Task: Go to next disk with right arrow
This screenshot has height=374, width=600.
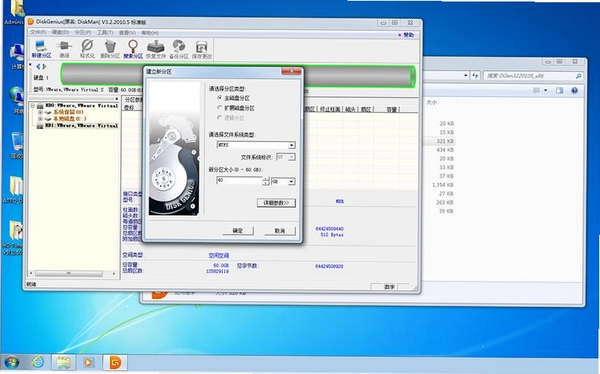Action: point(44,67)
